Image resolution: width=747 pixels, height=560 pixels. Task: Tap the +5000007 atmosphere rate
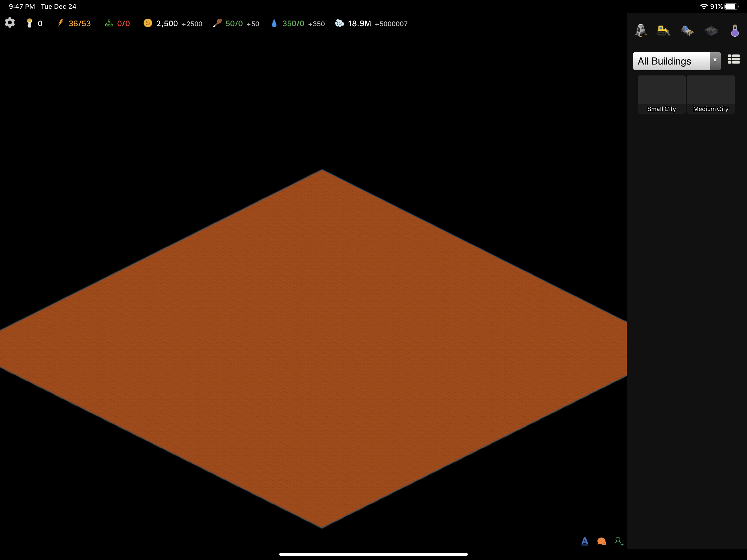point(391,24)
